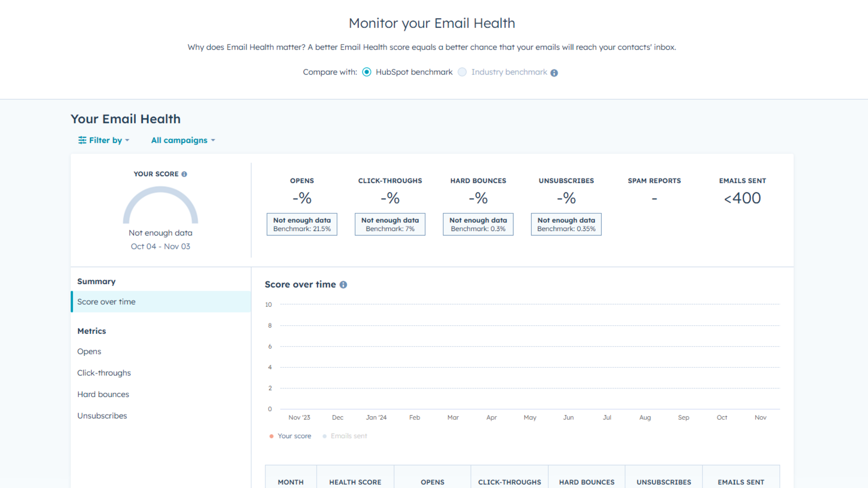Click the Opens benchmark 21.5% box
The width and height of the screenshot is (868, 488).
pos(302,224)
